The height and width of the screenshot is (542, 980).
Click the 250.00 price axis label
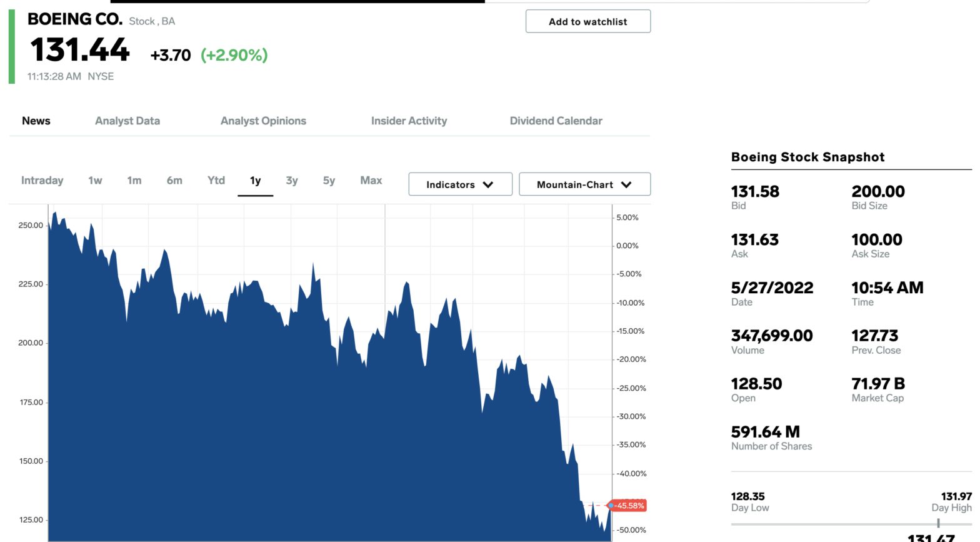pyautogui.click(x=31, y=225)
